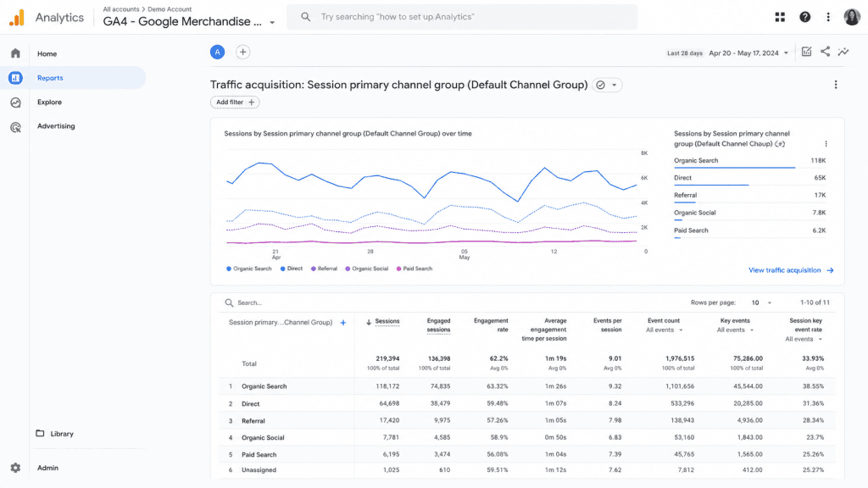Viewport: 868px width, 488px height.
Task: Open the Session primary Channel Group dimension picker
Action: pyautogui.click(x=280, y=323)
